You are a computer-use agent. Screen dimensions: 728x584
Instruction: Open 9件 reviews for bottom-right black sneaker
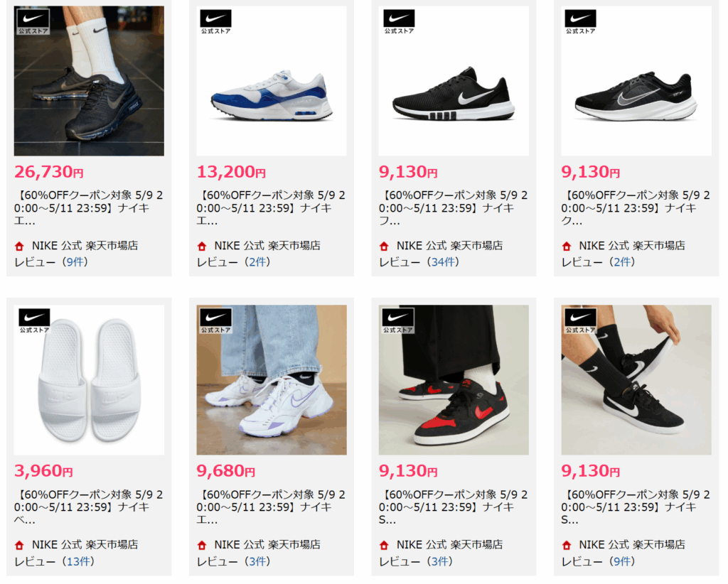pyautogui.click(x=622, y=561)
